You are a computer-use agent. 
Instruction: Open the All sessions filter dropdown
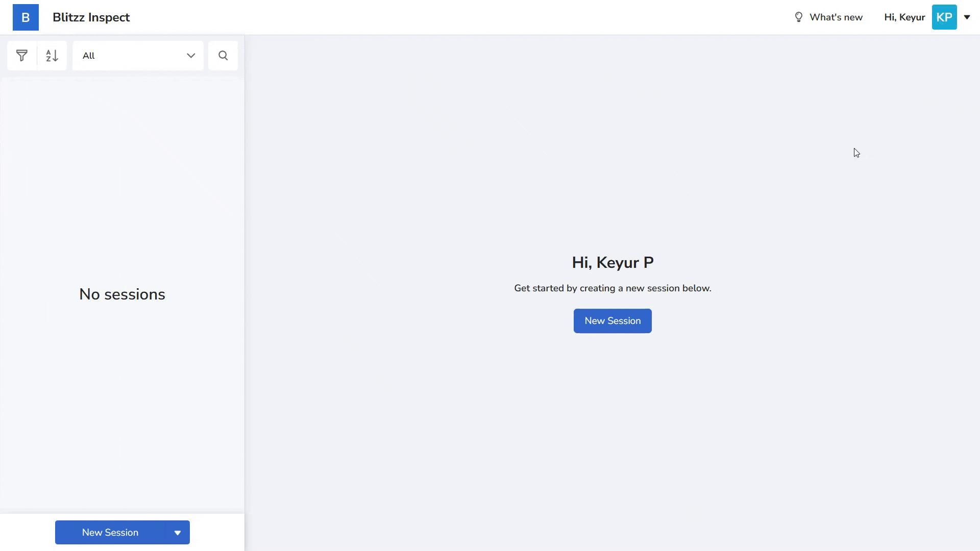coord(138,56)
